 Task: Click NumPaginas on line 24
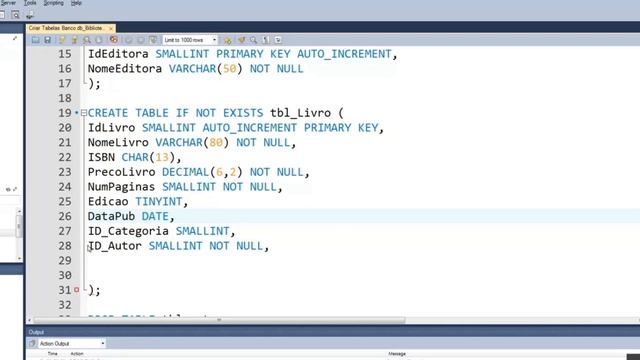(122, 187)
